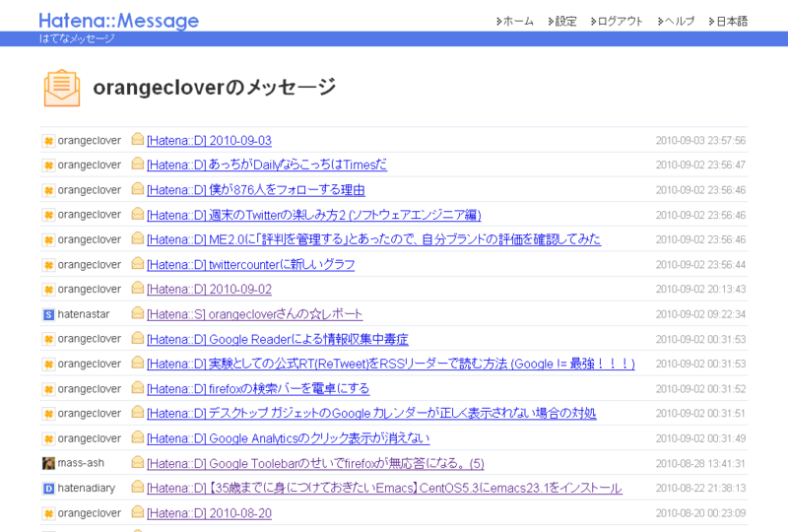
Task: Click envelope icon beside 2010-08-20 message
Action: coord(138,511)
